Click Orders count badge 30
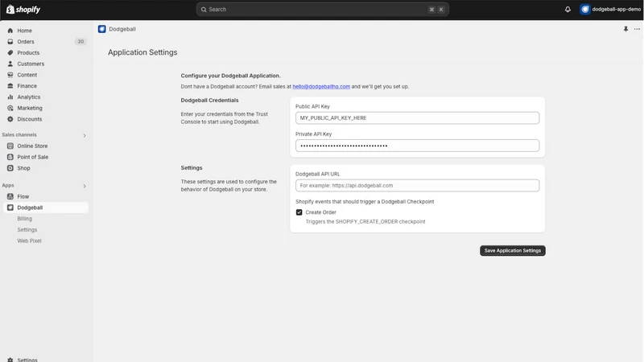The width and height of the screenshot is (644, 362). 80,42
